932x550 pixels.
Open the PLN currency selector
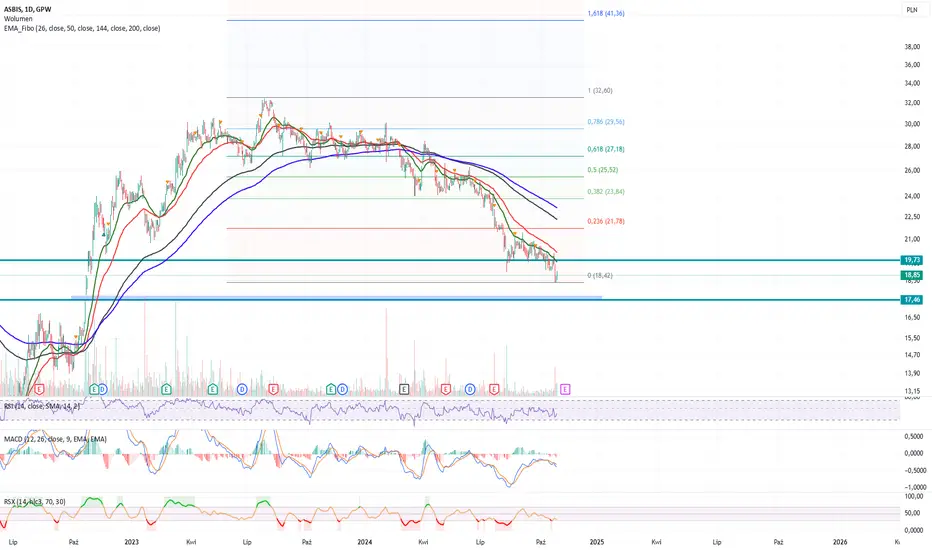click(x=911, y=10)
